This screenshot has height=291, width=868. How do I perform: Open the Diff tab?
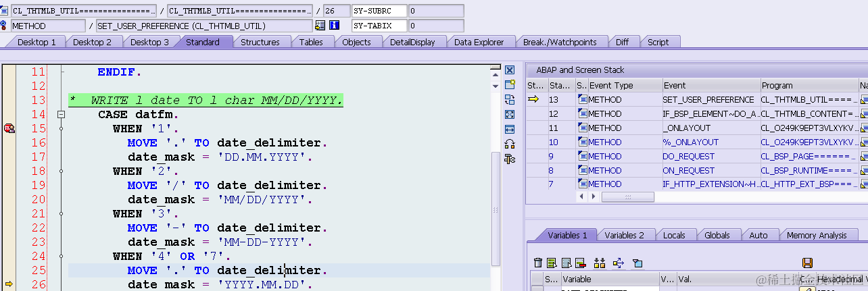(x=622, y=42)
